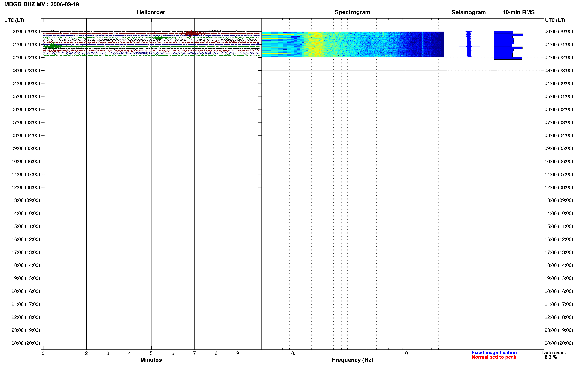Click the 8.3 % data availability value
This screenshot has width=588, height=368.
pyautogui.click(x=551, y=357)
